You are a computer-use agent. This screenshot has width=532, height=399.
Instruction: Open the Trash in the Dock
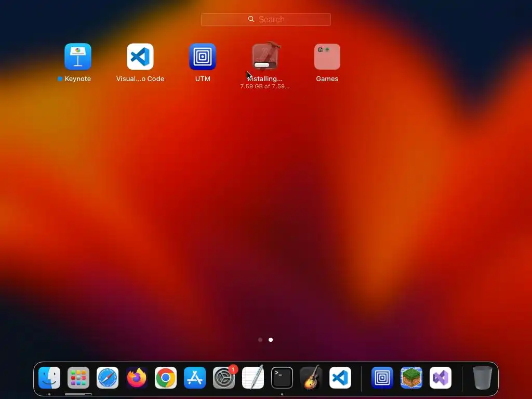click(x=482, y=378)
